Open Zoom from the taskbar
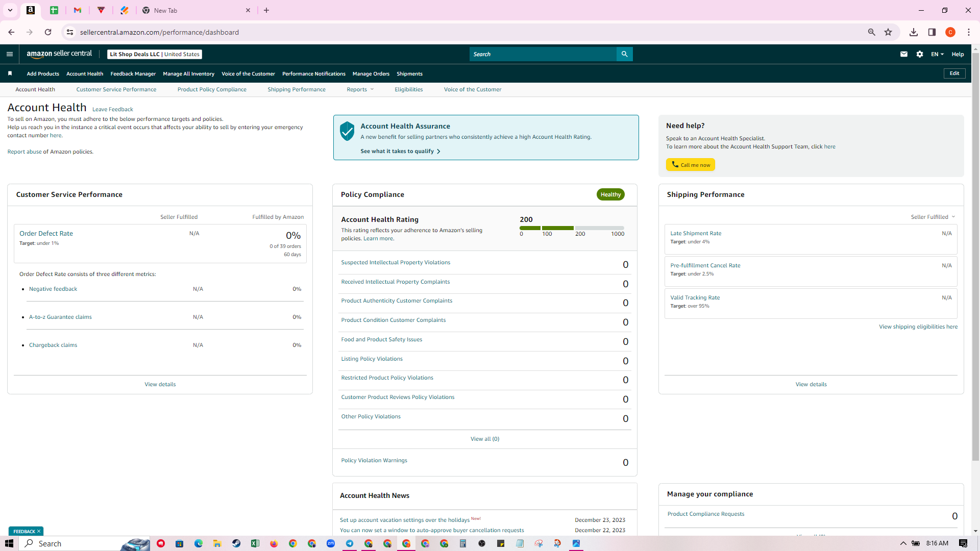This screenshot has width=980, height=551. coord(331,543)
